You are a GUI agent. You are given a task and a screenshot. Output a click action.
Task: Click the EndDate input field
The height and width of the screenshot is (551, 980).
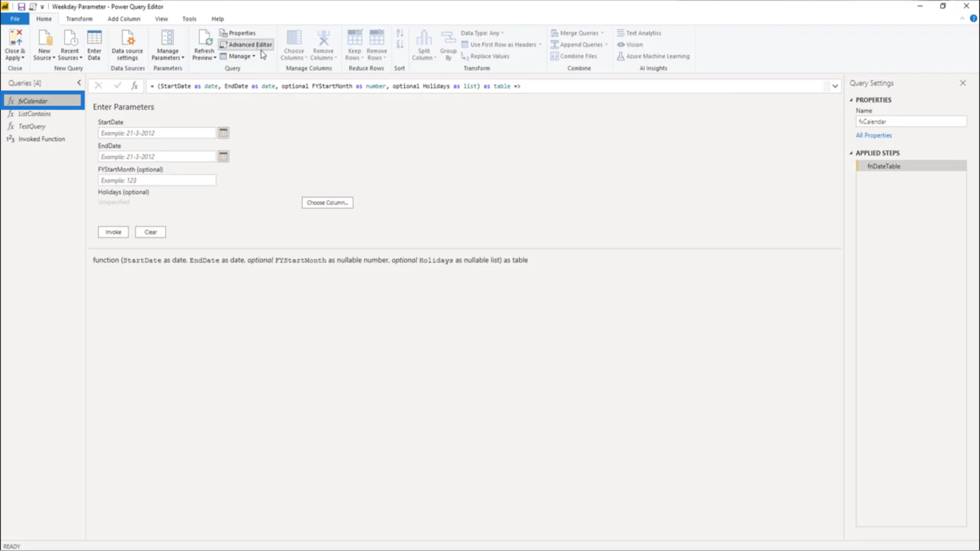(157, 156)
